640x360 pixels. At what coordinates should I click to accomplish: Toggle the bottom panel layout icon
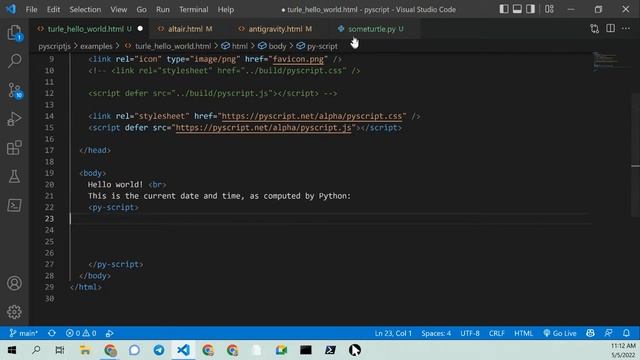(517, 9)
